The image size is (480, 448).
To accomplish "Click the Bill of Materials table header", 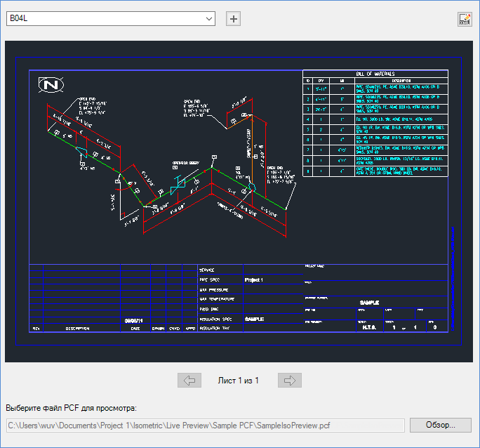I will point(375,74).
